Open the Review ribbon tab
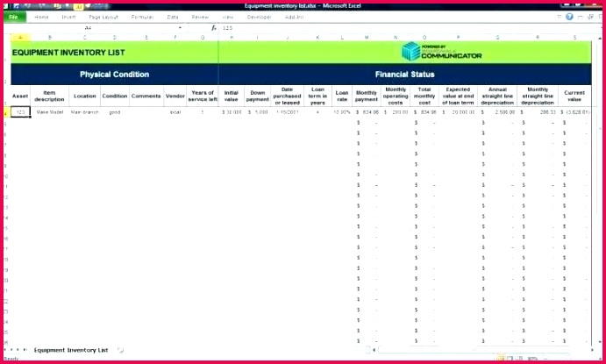The width and height of the screenshot is (606, 364). pyautogui.click(x=200, y=17)
